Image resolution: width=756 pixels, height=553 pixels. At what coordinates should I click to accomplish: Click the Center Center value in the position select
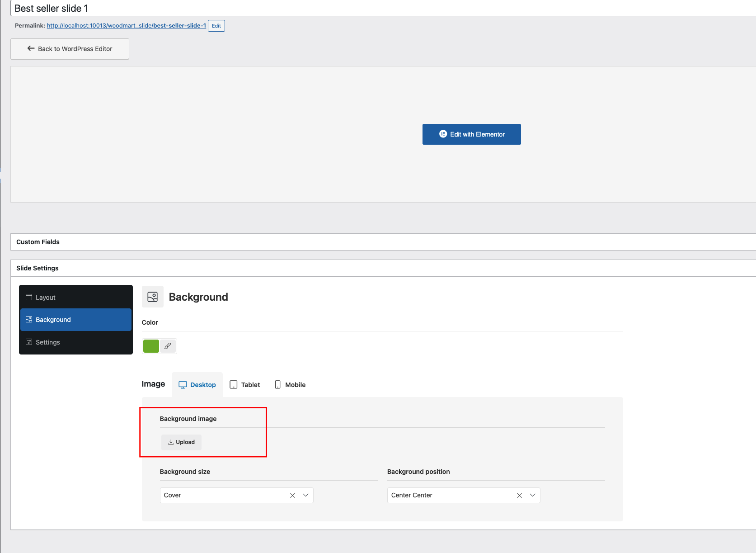(x=412, y=495)
